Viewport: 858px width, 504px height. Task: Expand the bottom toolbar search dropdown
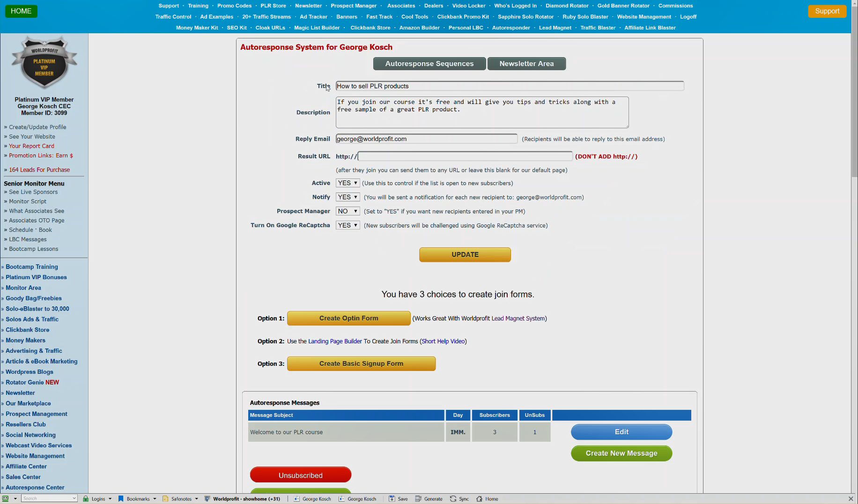74,498
